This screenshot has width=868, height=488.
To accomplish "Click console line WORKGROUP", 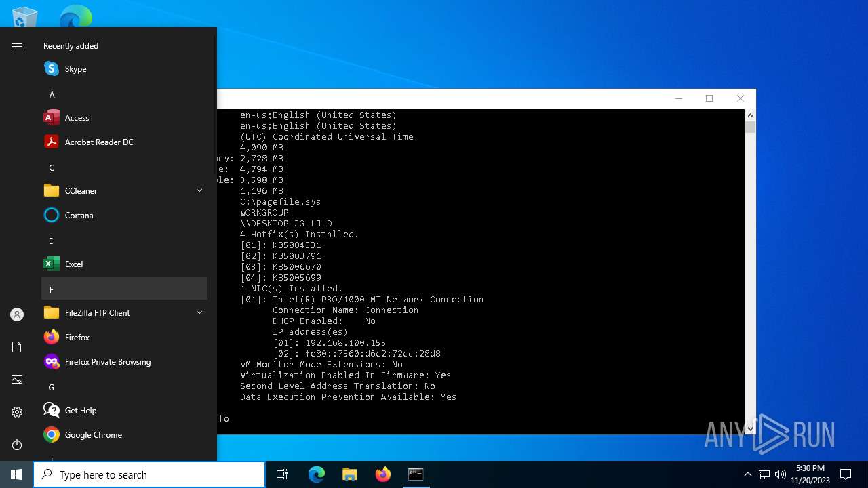I will (264, 213).
